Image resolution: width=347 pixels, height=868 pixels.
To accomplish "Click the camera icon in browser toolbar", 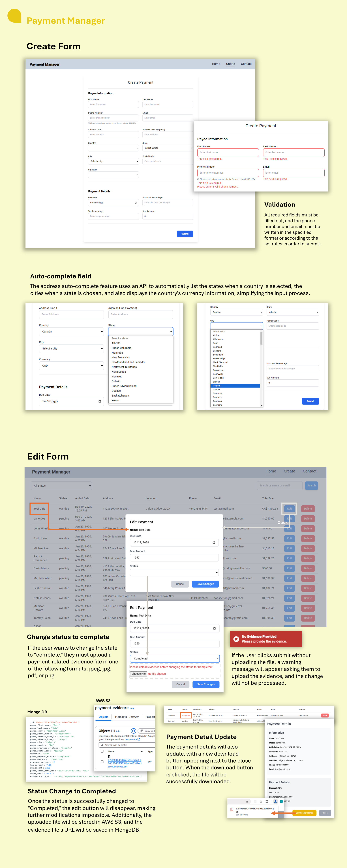I will pos(261,802).
